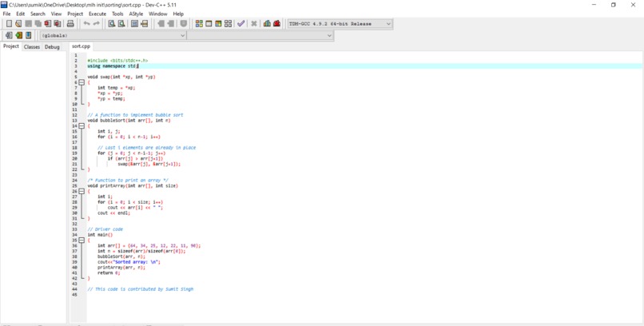The image size is (644, 326).
Task: Switch to the Debug panel tab
Action: coord(52,47)
